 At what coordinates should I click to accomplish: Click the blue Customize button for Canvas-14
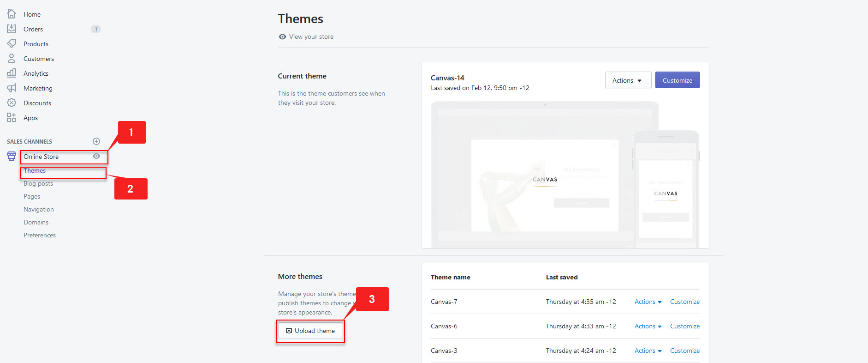click(x=677, y=80)
